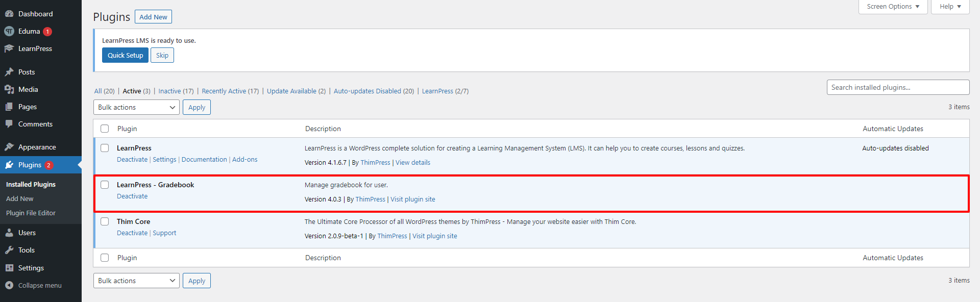Screen dimensions: 980x302
Task: Open Appearance paintbrush icon
Action: 9,147
